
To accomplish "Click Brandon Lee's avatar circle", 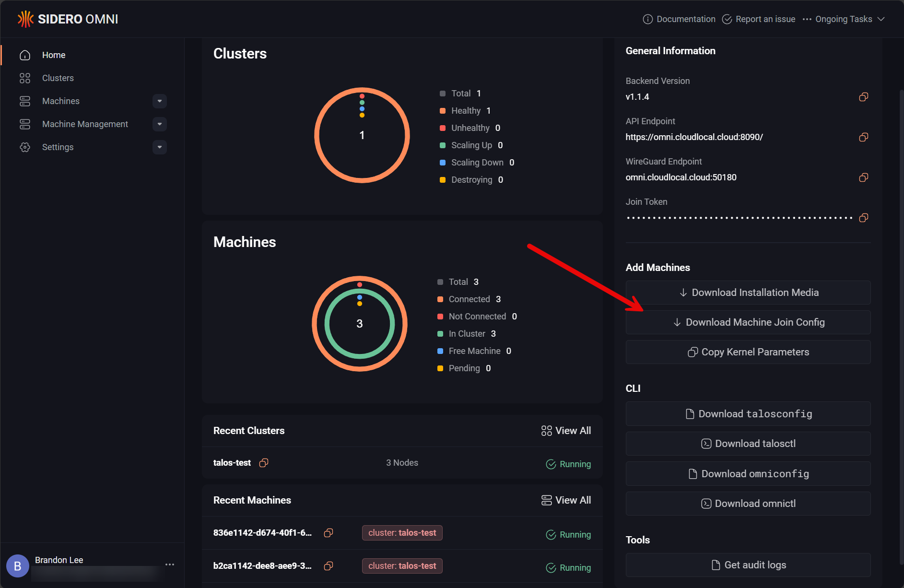I will click(18, 565).
